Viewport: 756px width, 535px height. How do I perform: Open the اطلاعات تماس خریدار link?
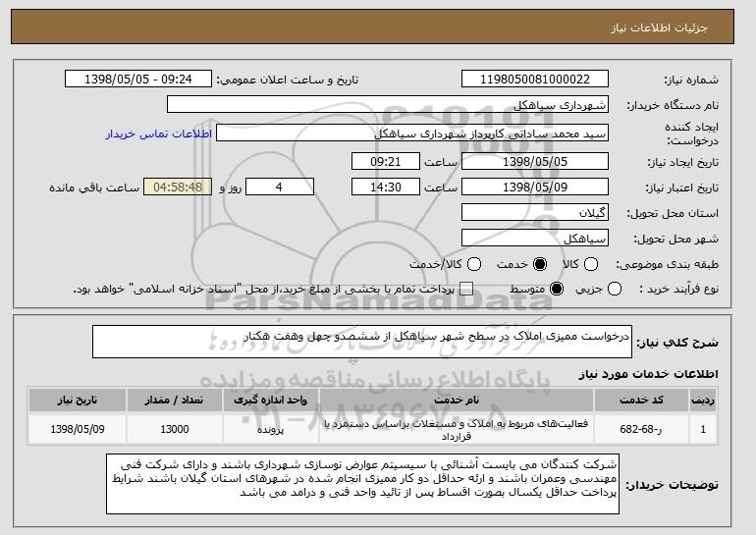pos(159,134)
